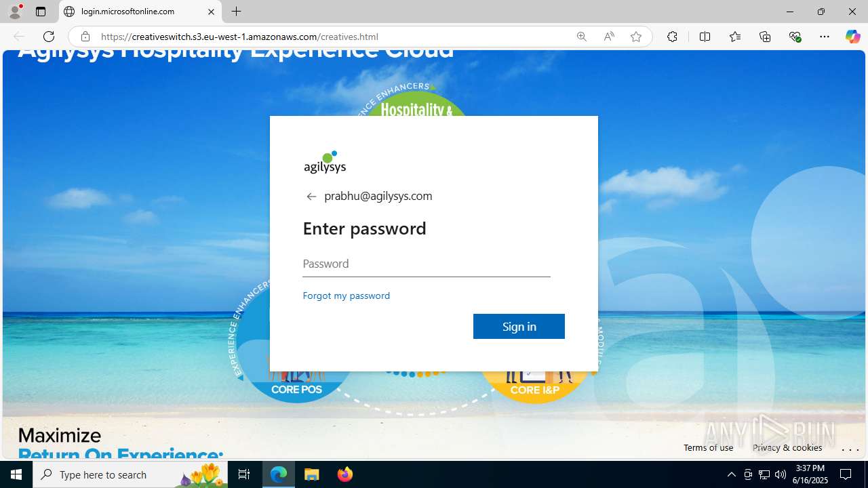Open Settings and more ellipsis menu

tap(825, 37)
